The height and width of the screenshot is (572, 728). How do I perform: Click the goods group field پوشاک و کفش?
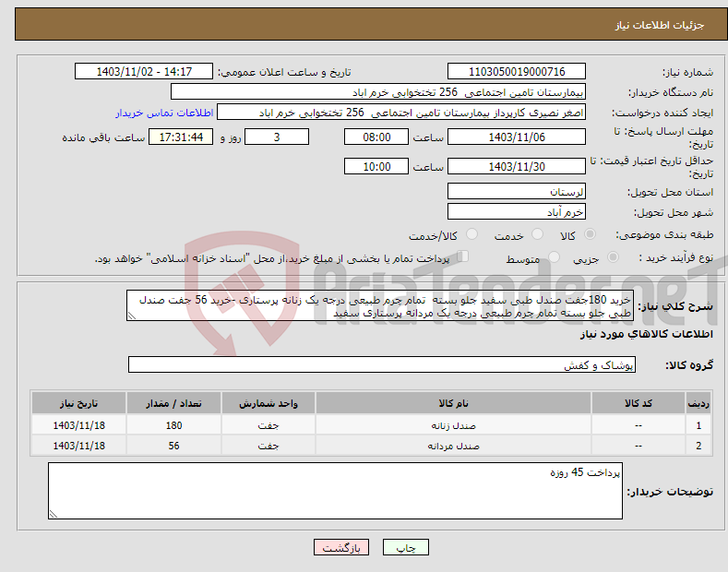click(x=382, y=365)
